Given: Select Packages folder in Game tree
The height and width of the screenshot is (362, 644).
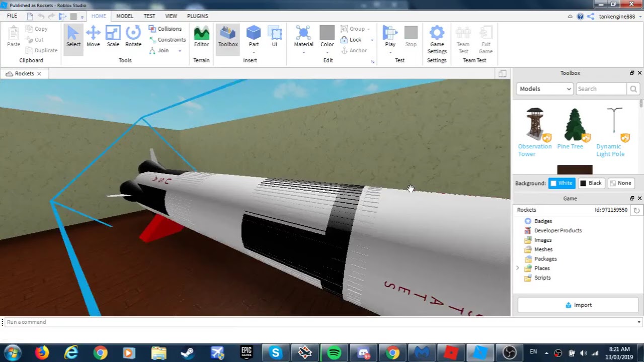Looking at the screenshot, I should tap(540, 259).
